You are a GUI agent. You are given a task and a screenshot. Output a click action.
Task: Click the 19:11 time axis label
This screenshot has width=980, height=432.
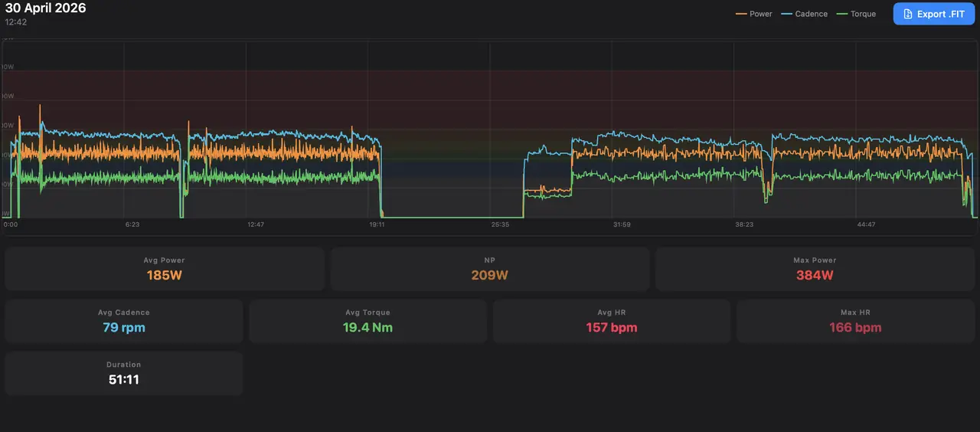point(377,225)
